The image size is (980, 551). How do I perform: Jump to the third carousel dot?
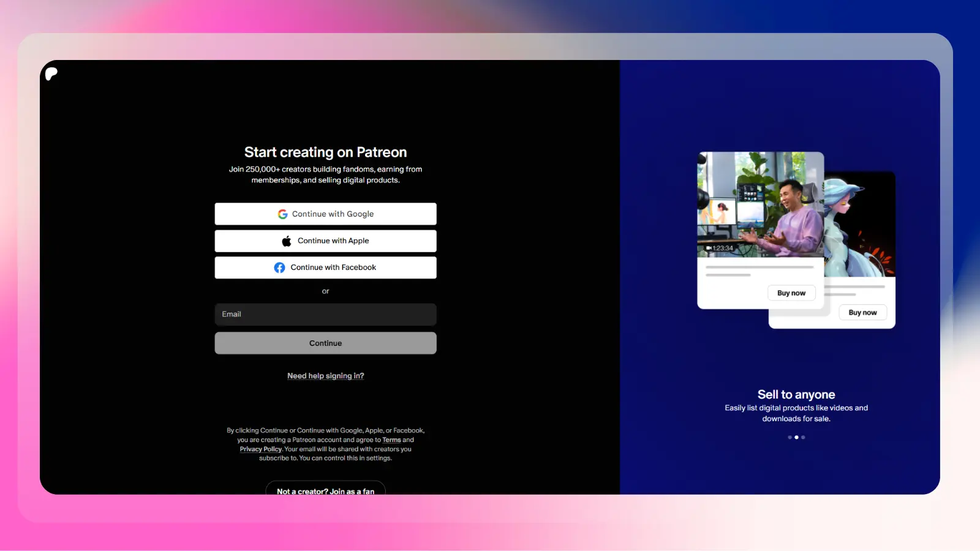click(803, 438)
